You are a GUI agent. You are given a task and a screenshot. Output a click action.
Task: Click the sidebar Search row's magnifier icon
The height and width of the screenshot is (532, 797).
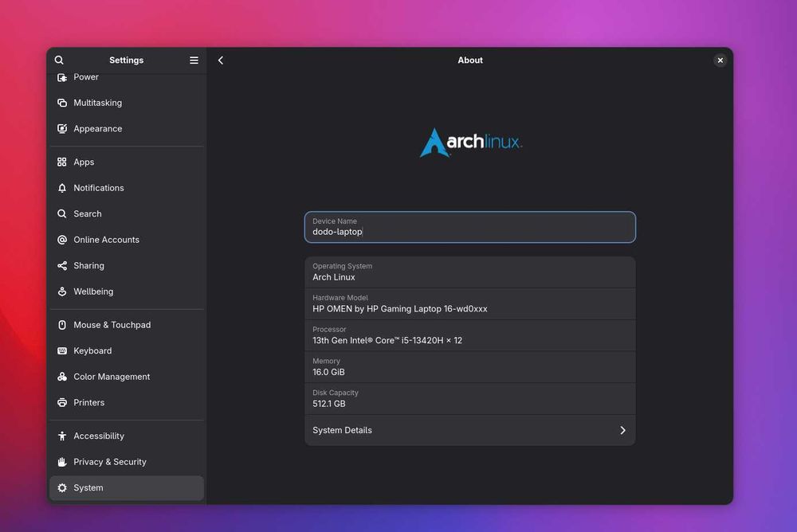[62, 214]
